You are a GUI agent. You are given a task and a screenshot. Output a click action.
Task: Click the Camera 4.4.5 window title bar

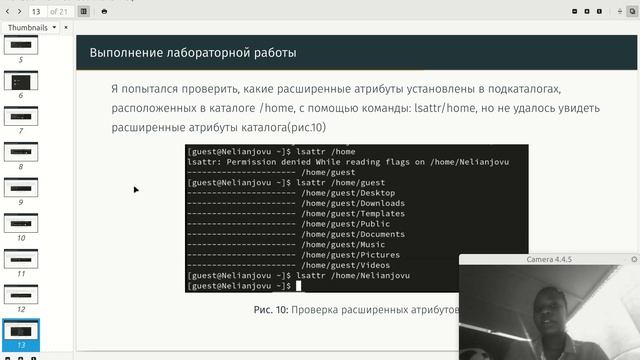pyautogui.click(x=549, y=259)
